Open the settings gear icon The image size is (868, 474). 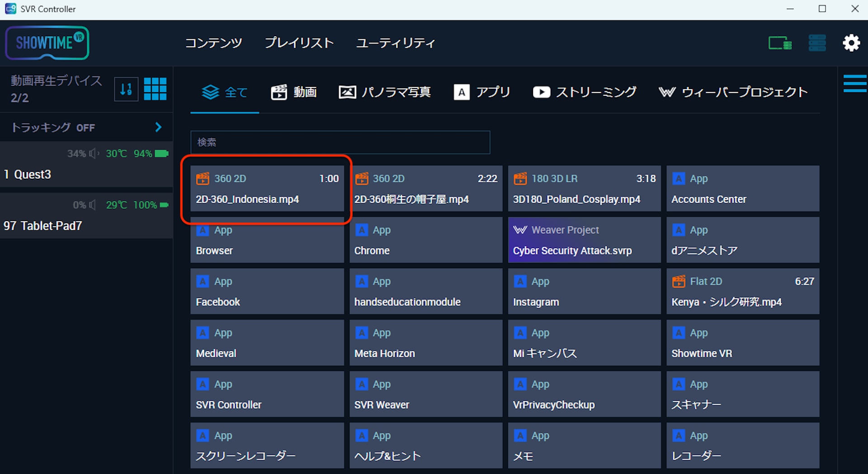851,43
